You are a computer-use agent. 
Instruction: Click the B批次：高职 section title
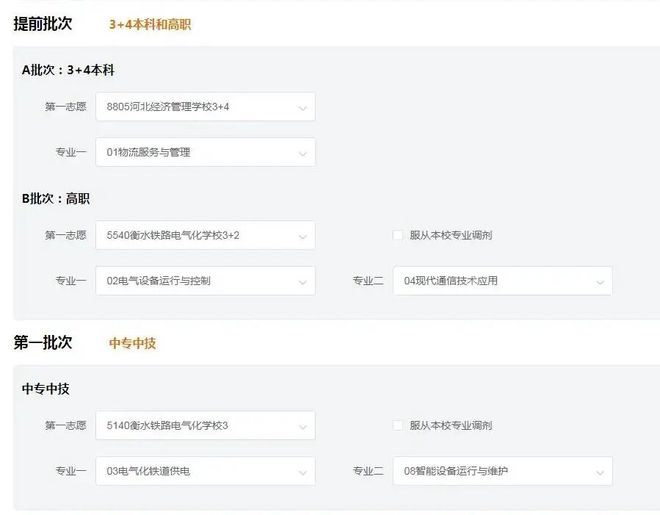(56, 198)
